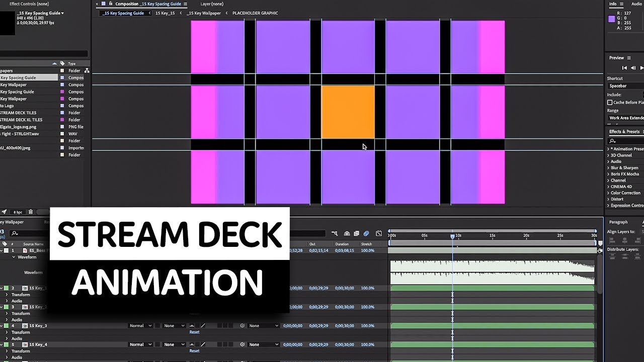Image resolution: width=644 pixels, height=362 pixels.
Task: Open Composition panel hamburger menu
Action: [185, 4]
